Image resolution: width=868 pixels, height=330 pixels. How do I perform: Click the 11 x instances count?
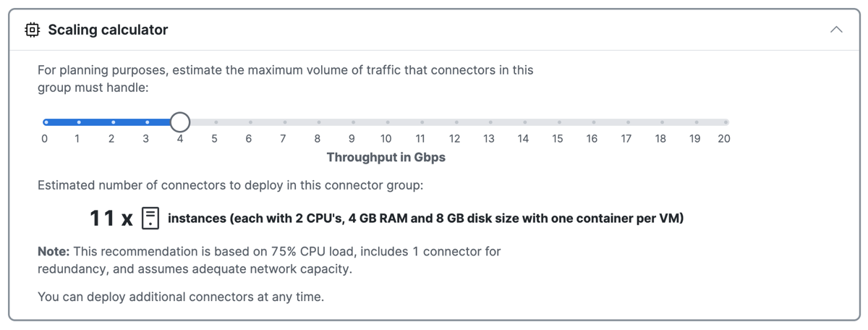[111, 219]
